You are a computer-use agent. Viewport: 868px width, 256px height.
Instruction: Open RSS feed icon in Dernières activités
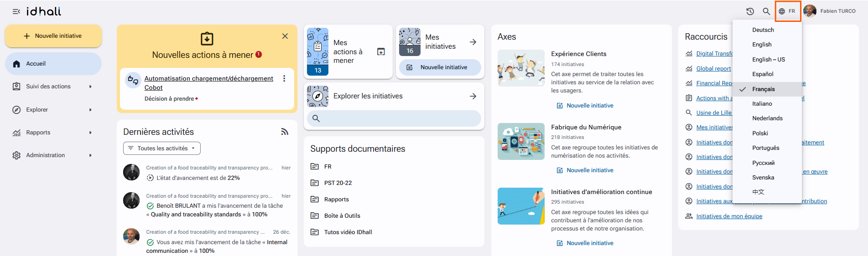click(285, 132)
